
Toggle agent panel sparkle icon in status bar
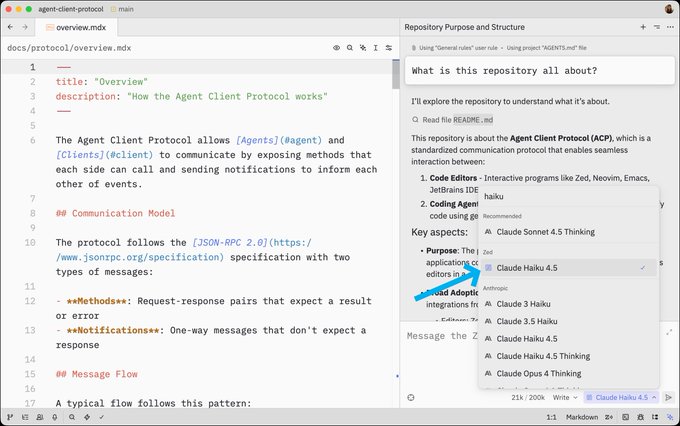(670, 417)
